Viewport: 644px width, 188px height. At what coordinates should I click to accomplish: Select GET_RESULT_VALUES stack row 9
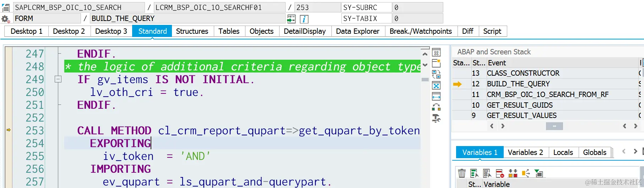pyautogui.click(x=547, y=116)
